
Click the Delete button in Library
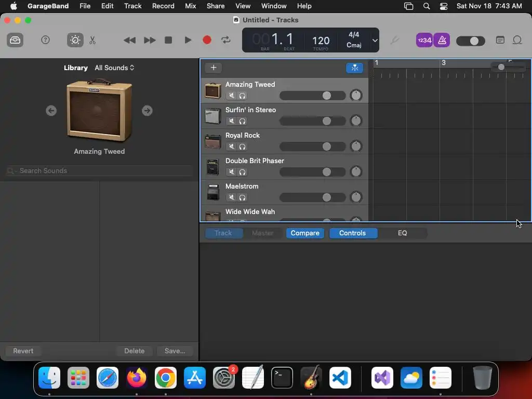point(135,351)
